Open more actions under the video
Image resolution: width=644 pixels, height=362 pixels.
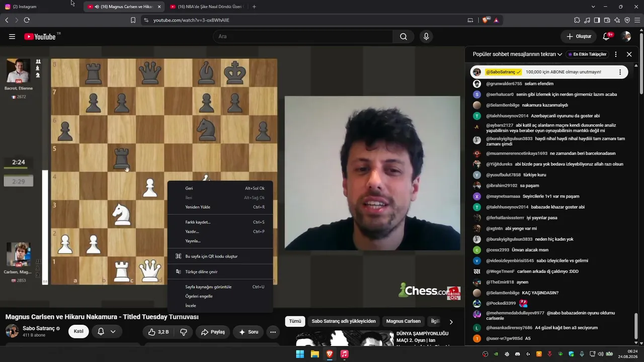(273, 332)
